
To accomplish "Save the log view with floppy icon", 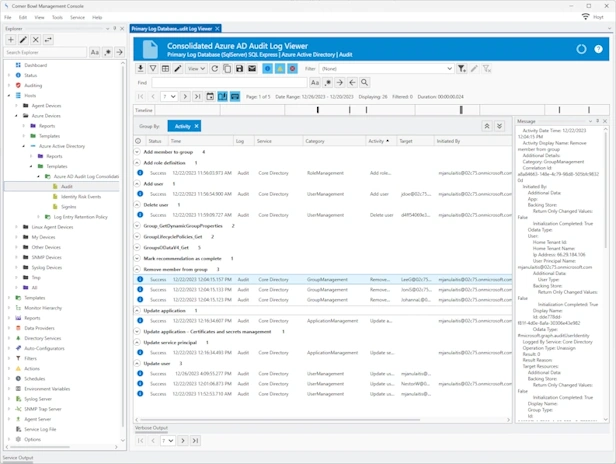I will tap(240, 68).
